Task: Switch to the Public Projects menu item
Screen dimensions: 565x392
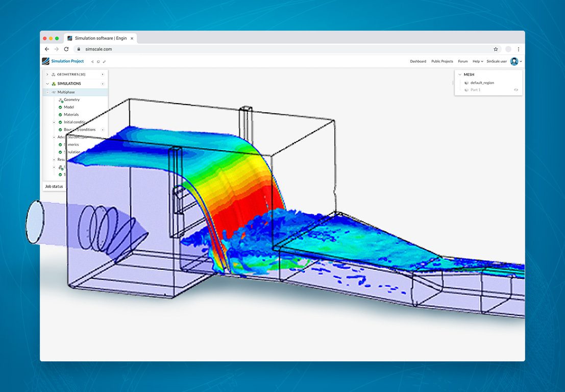Action: pos(442,61)
